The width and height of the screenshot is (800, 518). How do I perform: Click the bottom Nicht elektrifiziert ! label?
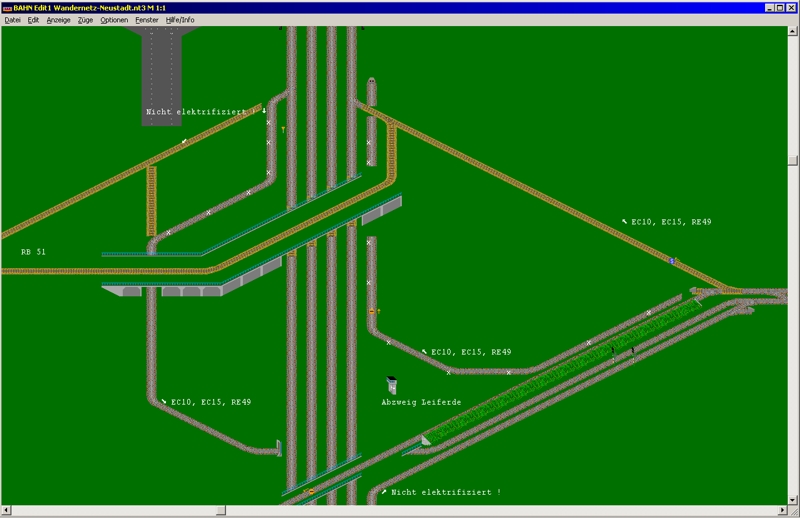point(446,492)
